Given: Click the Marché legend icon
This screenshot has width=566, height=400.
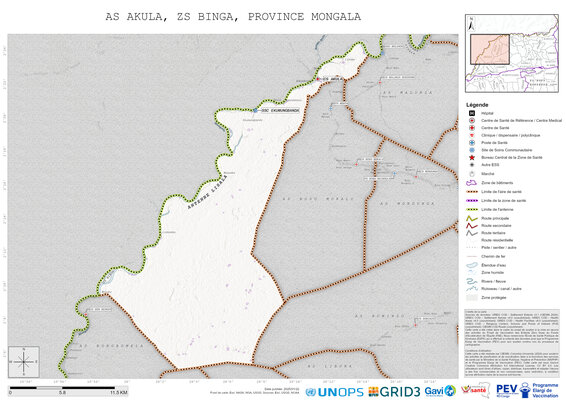Looking at the screenshot, I should pyautogui.click(x=471, y=174).
